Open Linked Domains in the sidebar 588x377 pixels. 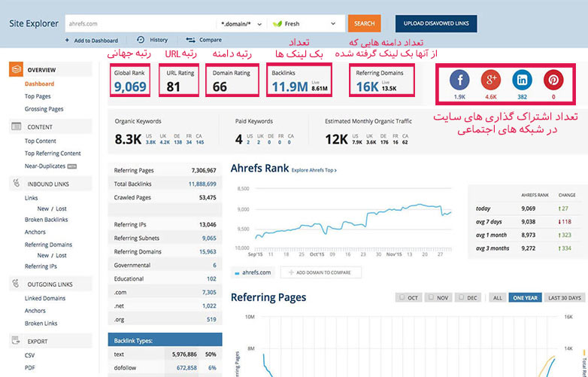coord(45,298)
